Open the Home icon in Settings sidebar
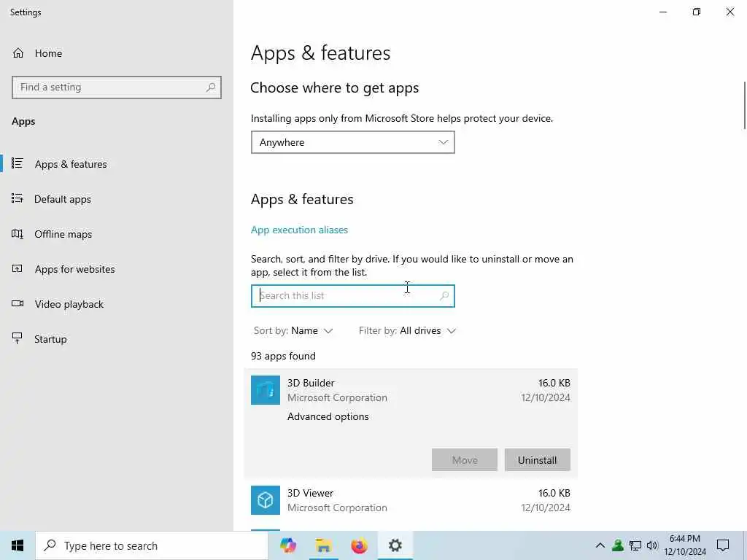The image size is (747, 560). pos(18,52)
